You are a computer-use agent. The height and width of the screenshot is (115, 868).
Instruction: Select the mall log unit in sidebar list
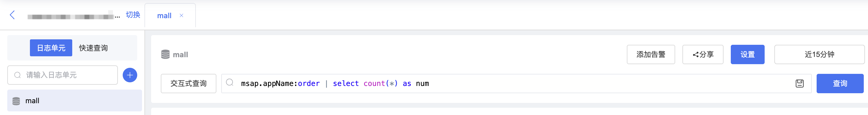[74, 100]
